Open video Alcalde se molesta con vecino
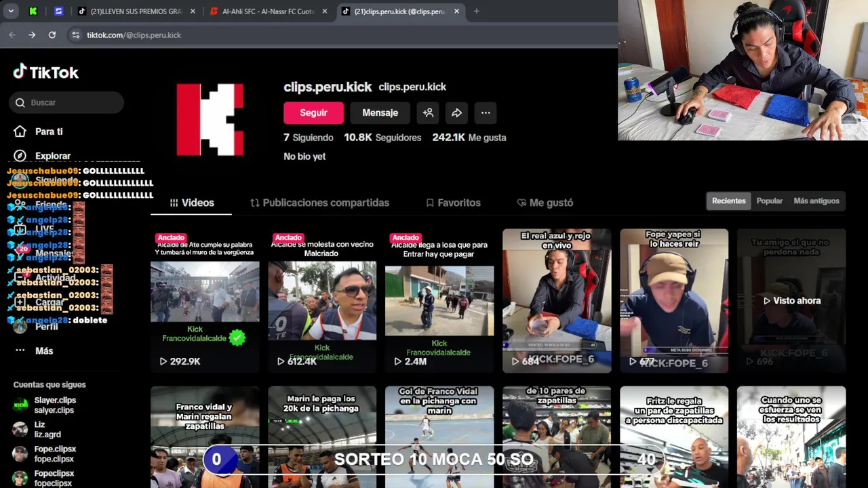The height and width of the screenshot is (488, 868). pyautogui.click(x=322, y=300)
